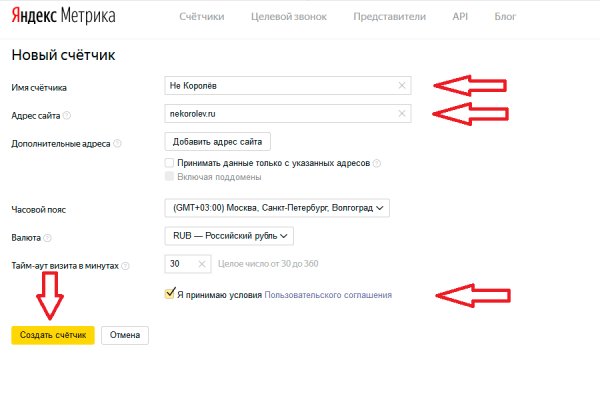Open the help hint next to 'Адрес сайта'
Image resolution: width=600 pixels, height=400 pixels.
point(66,116)
